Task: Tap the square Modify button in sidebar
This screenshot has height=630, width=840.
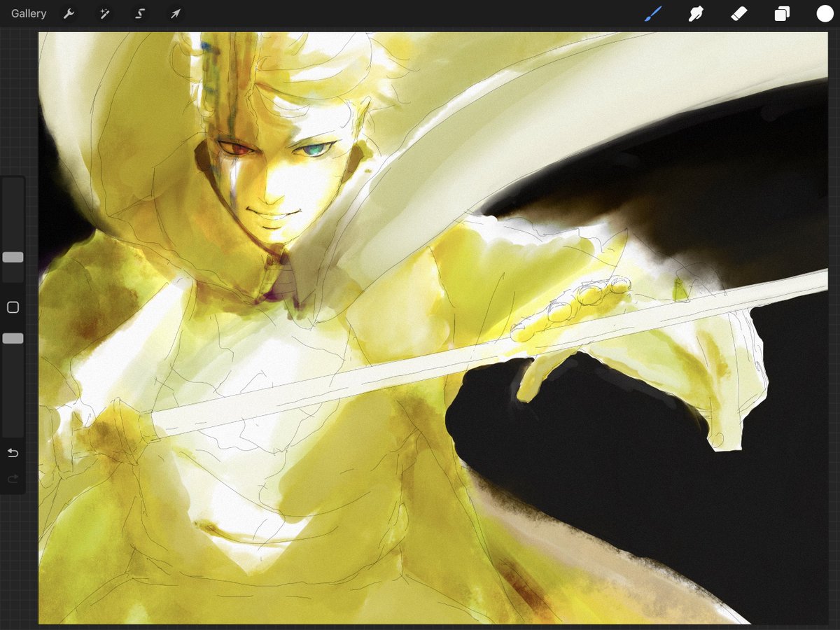Action: 13,307
